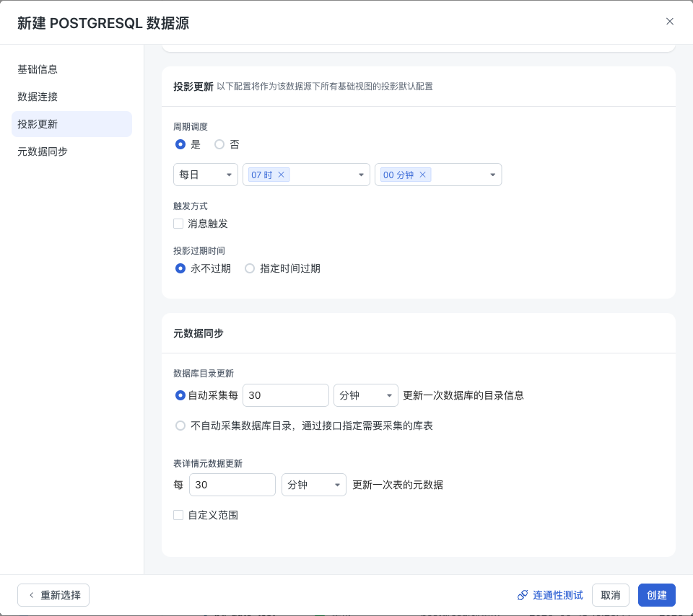The width and height of the screenshot is (693, 616).
Task: Click the 投影过期时间 label
Action: (x=199, y=251)
